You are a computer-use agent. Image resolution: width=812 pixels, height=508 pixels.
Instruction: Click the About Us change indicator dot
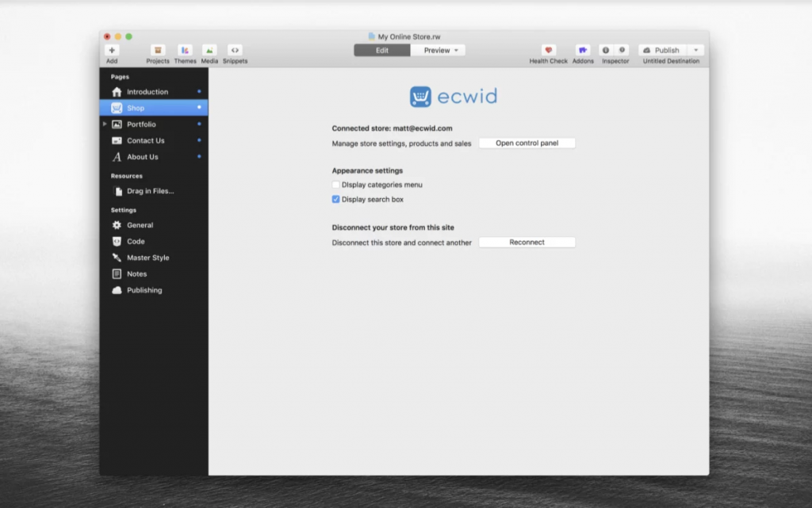tap(199, 156)
